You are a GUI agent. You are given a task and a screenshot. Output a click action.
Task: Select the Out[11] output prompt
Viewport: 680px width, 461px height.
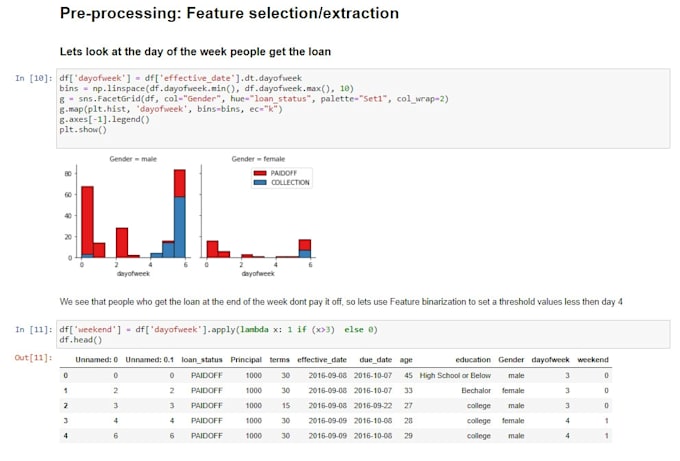[x=33, y=358]
